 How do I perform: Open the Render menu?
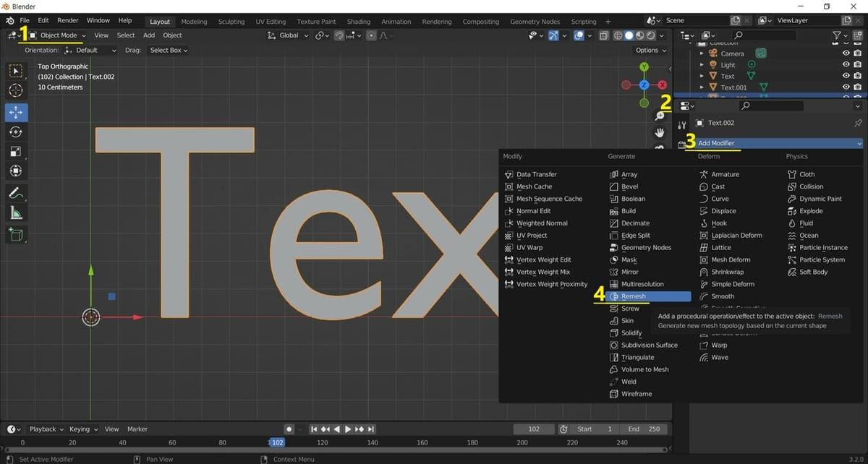(x=67, y=20)
